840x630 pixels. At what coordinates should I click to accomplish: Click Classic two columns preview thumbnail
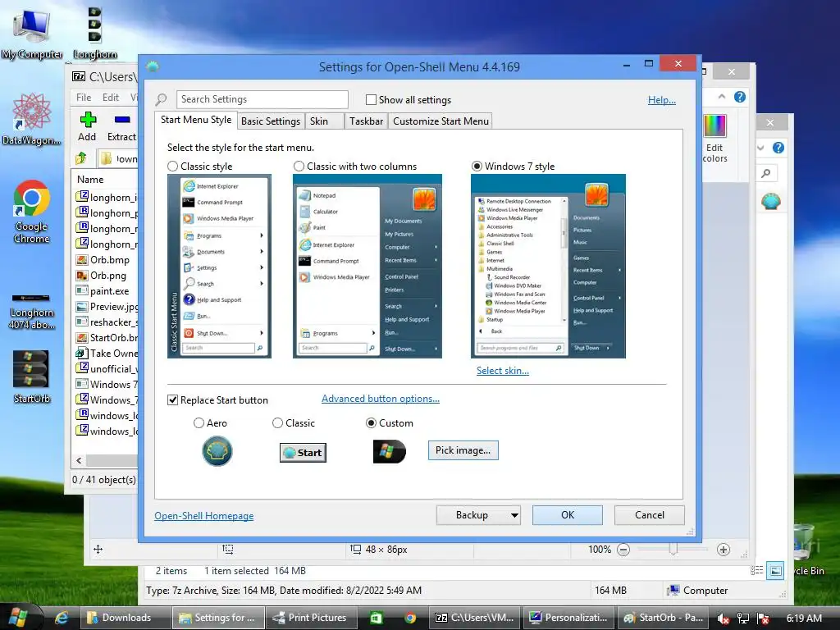367,266
